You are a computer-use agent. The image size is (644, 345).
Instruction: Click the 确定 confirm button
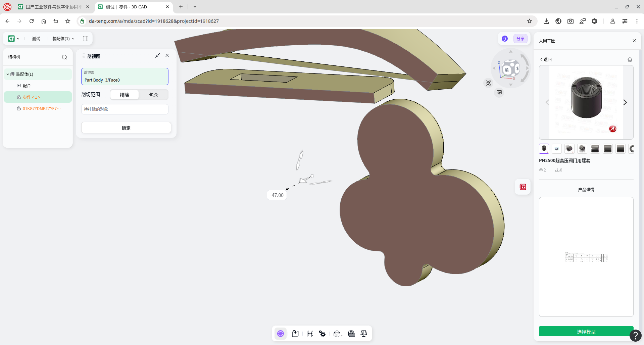click(126, 128)
